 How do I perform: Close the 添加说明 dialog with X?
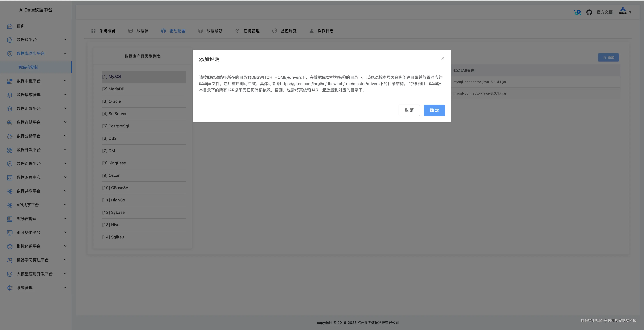pos(442,58)
